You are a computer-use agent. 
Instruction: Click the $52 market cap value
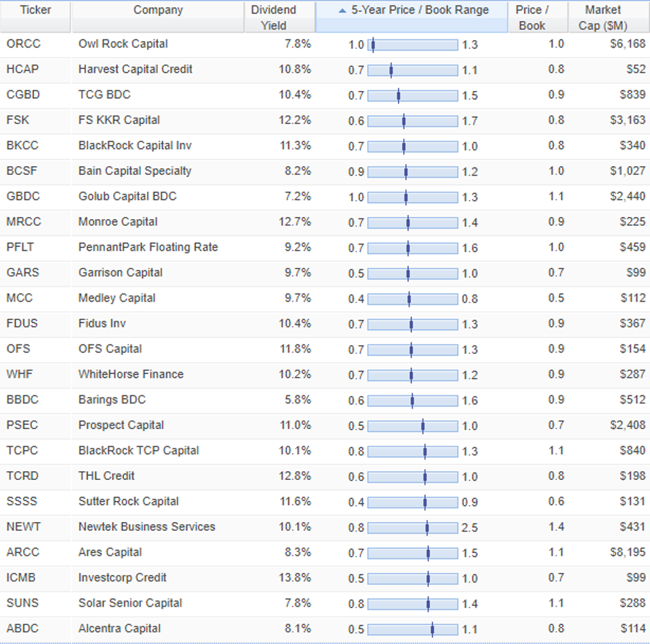coord(636,69)
